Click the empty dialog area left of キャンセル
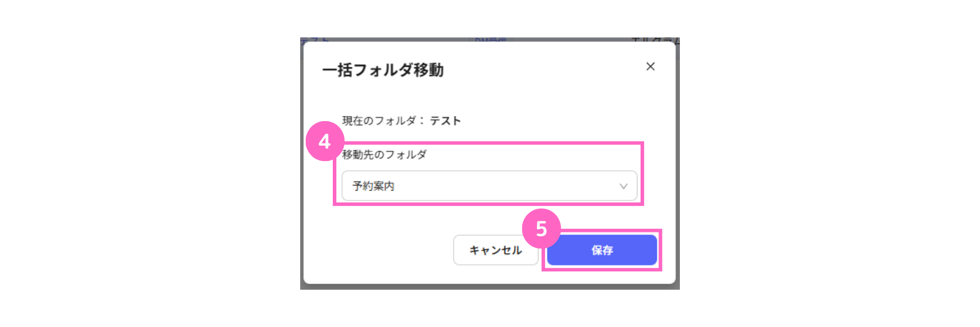The width and height of the screenshot is (980, 327). [378, 250]
